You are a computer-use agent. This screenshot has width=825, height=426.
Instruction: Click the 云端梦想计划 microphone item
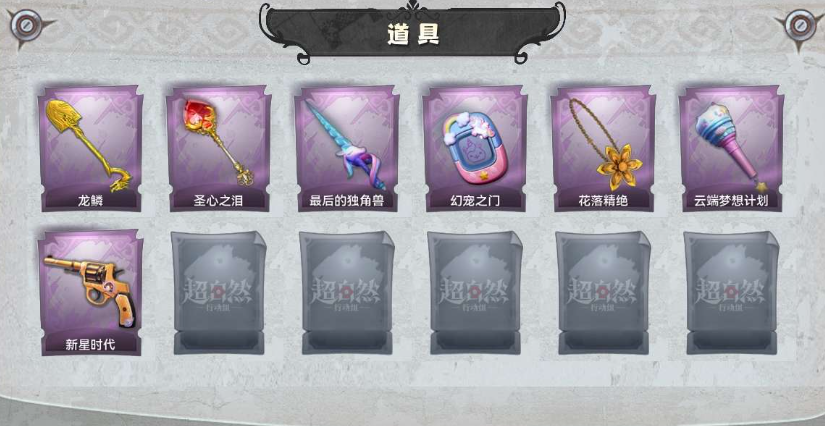click(731, 148)
